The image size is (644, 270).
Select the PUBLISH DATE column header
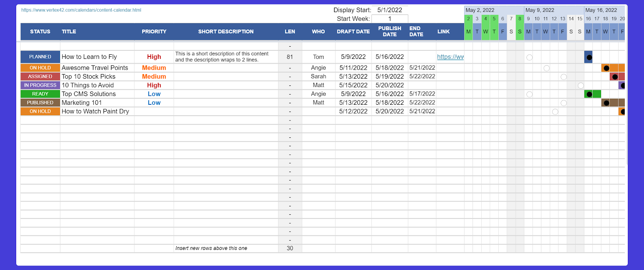coord(390,31)
